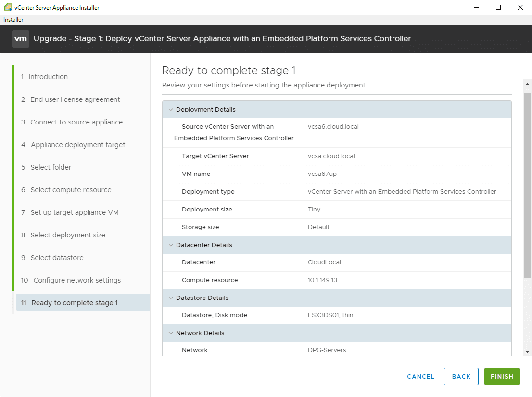532x397 pixels.
Task: Navigate to Select deployment size step
Action: pos(68,235)
